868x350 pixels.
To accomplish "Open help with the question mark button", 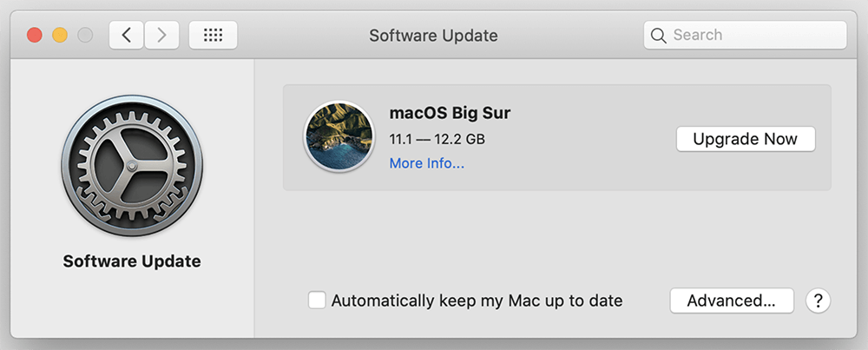I will pos(818,300).
